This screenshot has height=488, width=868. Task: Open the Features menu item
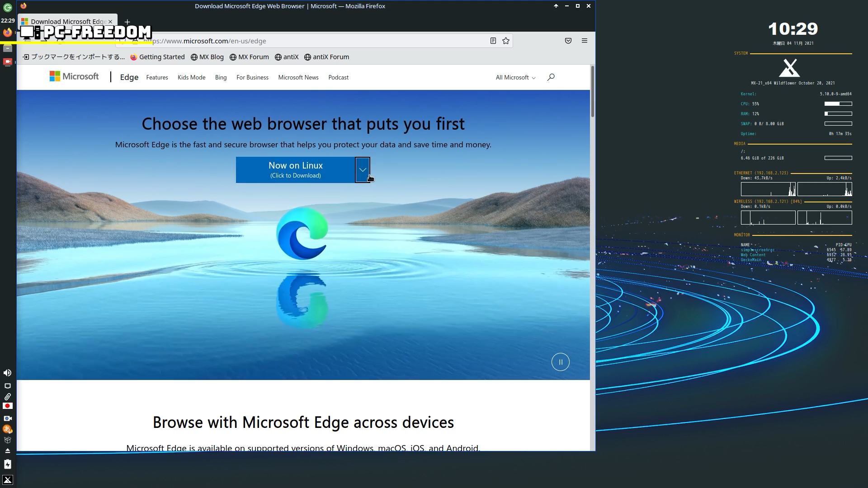pyautogui.click(x=157, y=78)
